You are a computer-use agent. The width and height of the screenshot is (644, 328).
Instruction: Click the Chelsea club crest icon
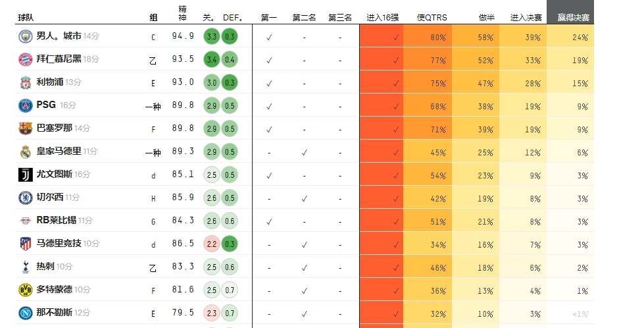25,198
